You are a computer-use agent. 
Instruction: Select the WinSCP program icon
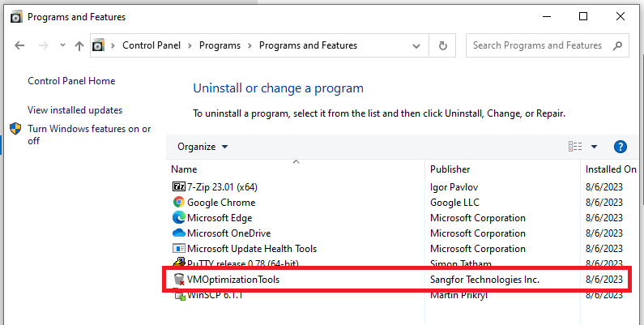click(x=180, y=295)
